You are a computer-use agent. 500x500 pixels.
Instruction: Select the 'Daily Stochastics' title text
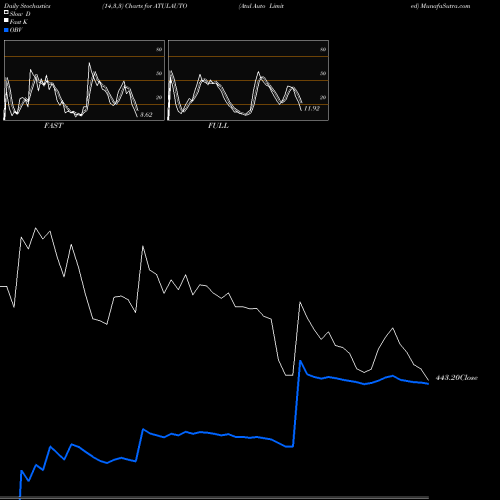27,6
